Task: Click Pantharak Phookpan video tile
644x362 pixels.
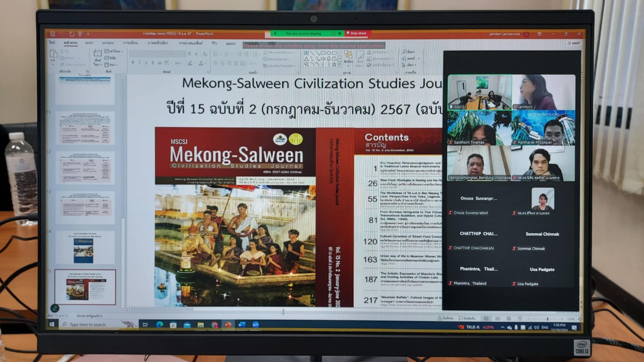Action: tap(543, 128)
